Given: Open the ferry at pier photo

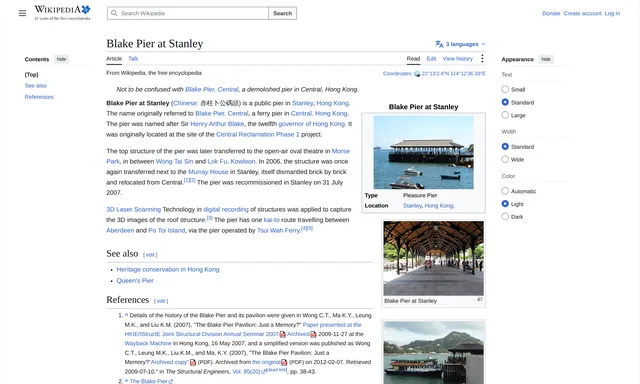Looking at the screenshot, I should tap(433, 352).
